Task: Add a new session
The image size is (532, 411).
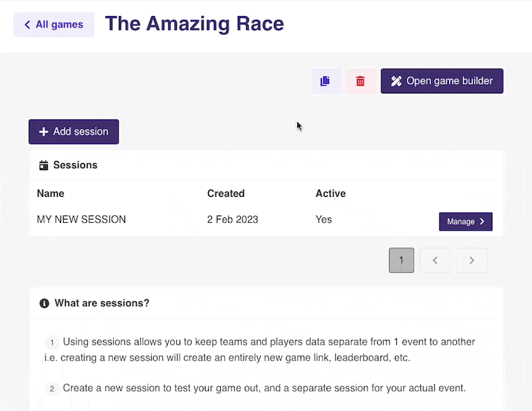Action: pos(74,132)
